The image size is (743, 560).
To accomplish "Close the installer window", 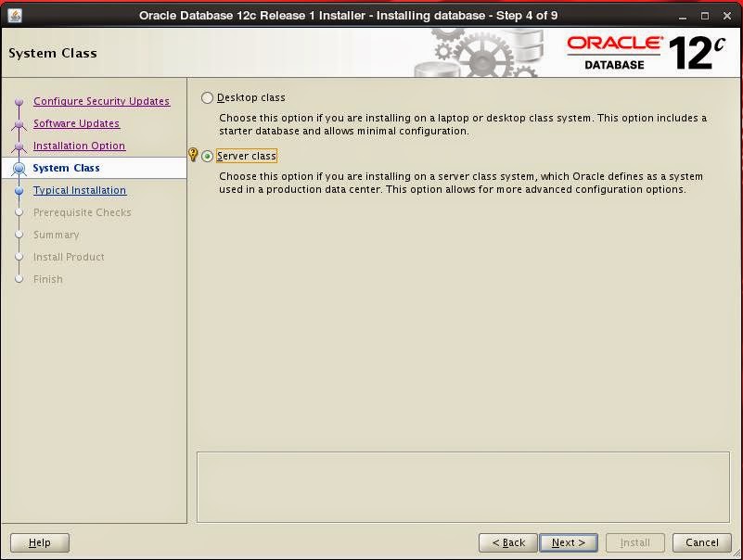I will [727, 16].
